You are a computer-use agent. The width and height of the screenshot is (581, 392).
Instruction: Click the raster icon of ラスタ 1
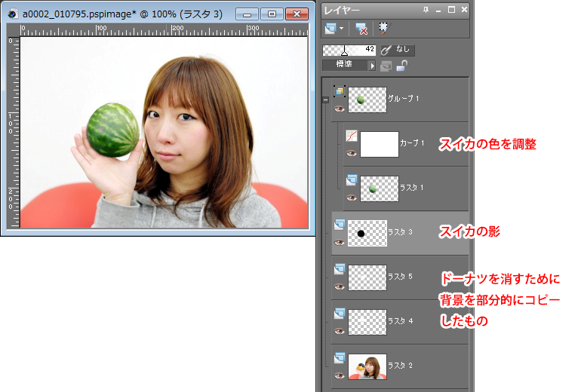tap(352, 180)
